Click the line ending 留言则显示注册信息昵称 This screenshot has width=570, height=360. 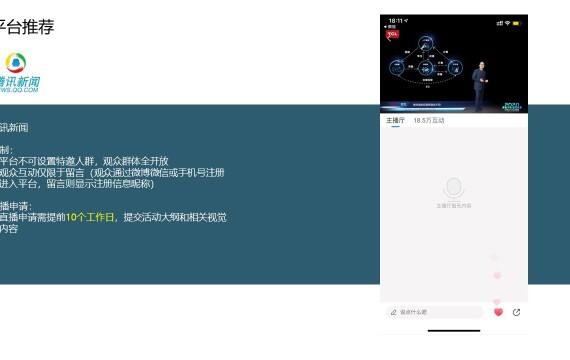point(77,184)
